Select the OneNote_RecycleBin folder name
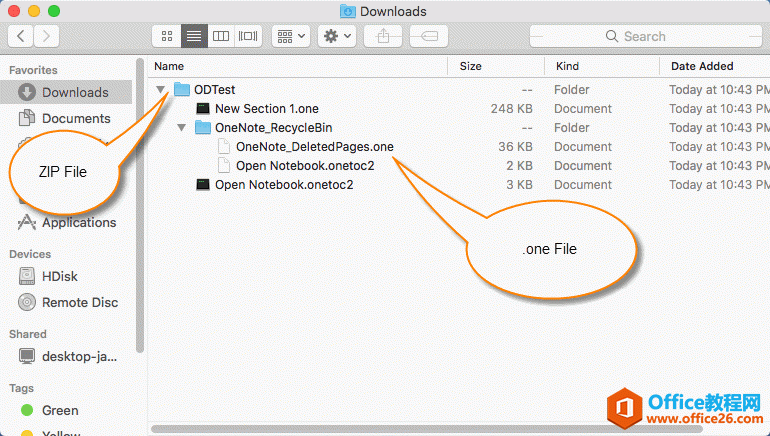The width and height of the screenshot is (770, 436). [x=274, y=128]
